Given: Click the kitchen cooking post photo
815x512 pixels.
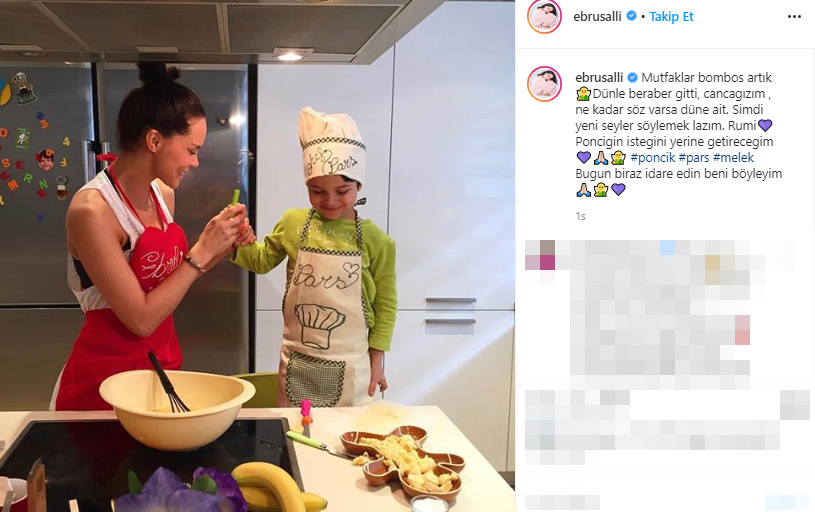Looking at the screenshot, I should [x=257, y=256].
